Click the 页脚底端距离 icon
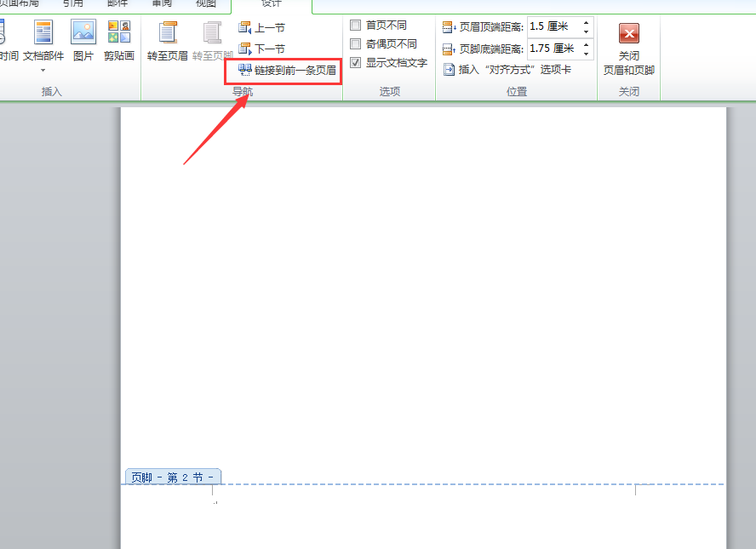The width and height of the screenshot is (756, 549). coord(449,49)
